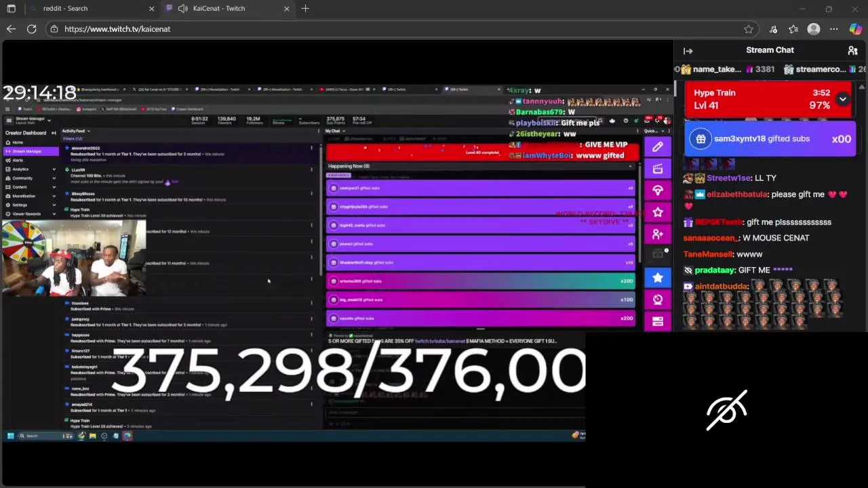
Task: Collapse the Creator Dashboard sidebar arrow
Action: (x=54, y=133)
